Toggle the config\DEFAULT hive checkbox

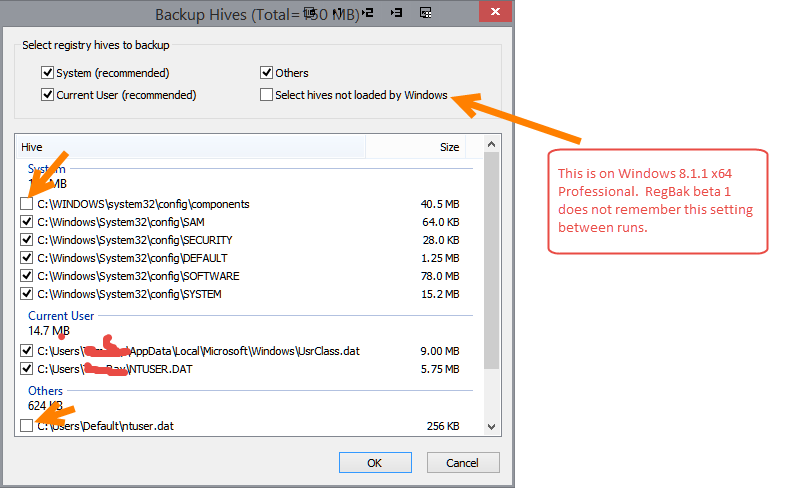click(x=26, y=258)
